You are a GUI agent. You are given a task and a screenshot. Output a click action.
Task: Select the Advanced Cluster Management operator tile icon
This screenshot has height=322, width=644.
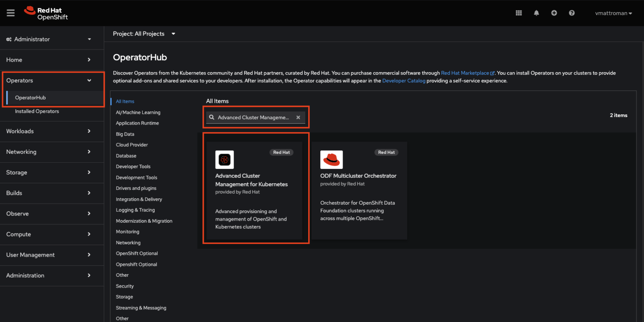click(224, 159)
